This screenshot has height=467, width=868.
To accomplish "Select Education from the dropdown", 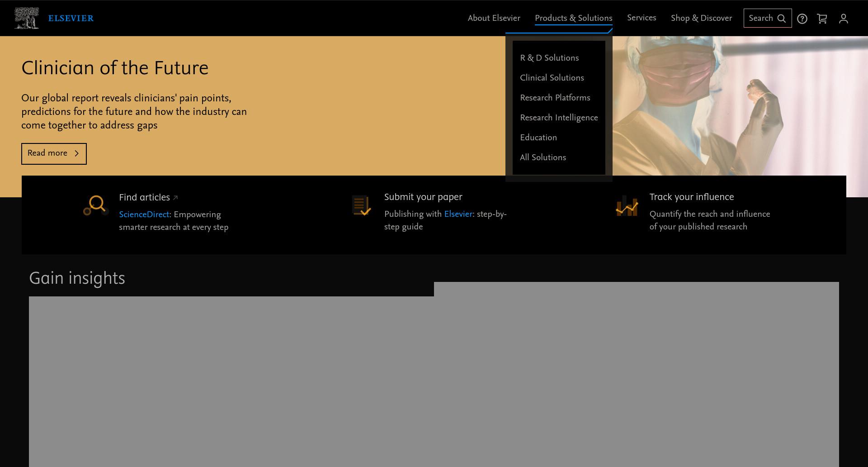I will click(x=538, y=138).
